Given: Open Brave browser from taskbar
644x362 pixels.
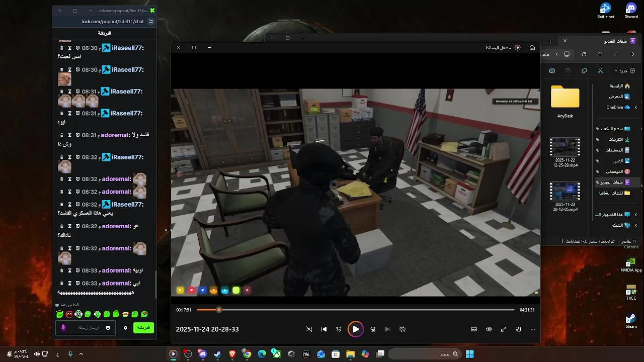Looking at the screenshot, I should tap(232, 354).
